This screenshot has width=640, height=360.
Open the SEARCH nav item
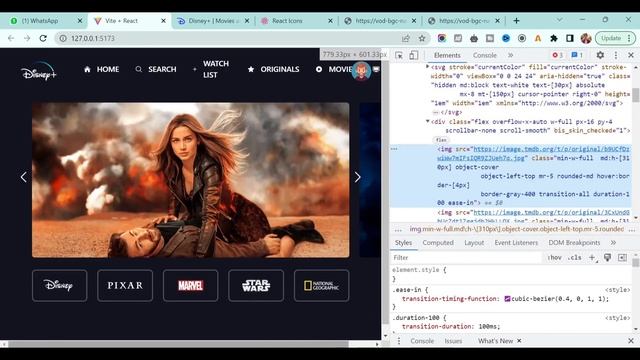pyautogui.click(x=156, y=69)
